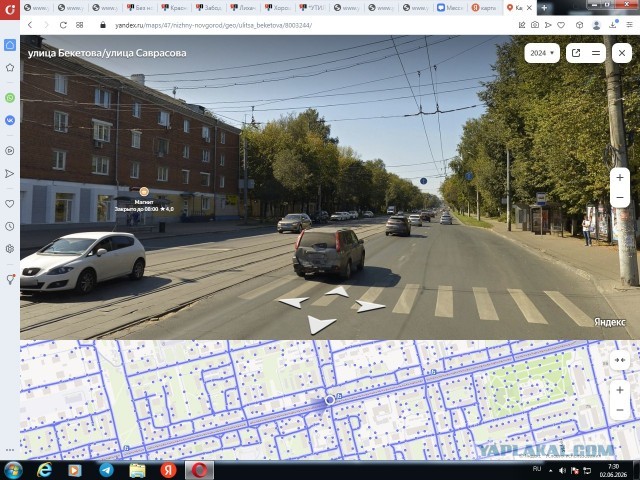Screen dimensions: 640x480
Task: Add page to bookmarks with heart icon
Action: (x=561, y=25)
